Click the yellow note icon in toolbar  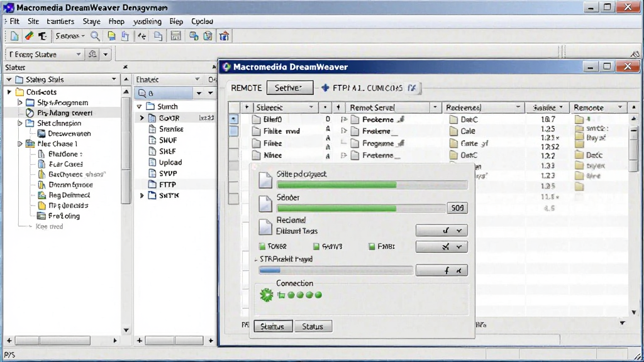point(111,36)
